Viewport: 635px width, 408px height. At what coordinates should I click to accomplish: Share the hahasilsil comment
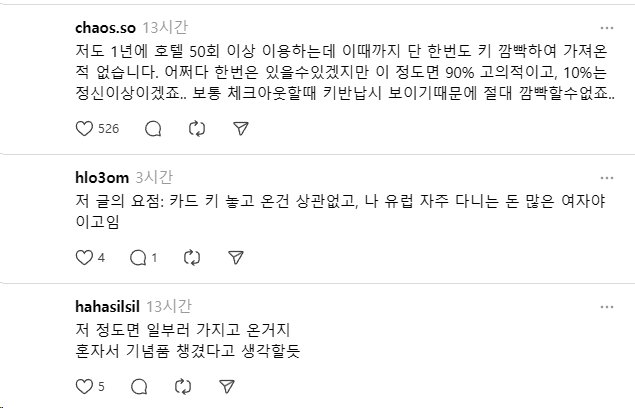pos(227,386)
